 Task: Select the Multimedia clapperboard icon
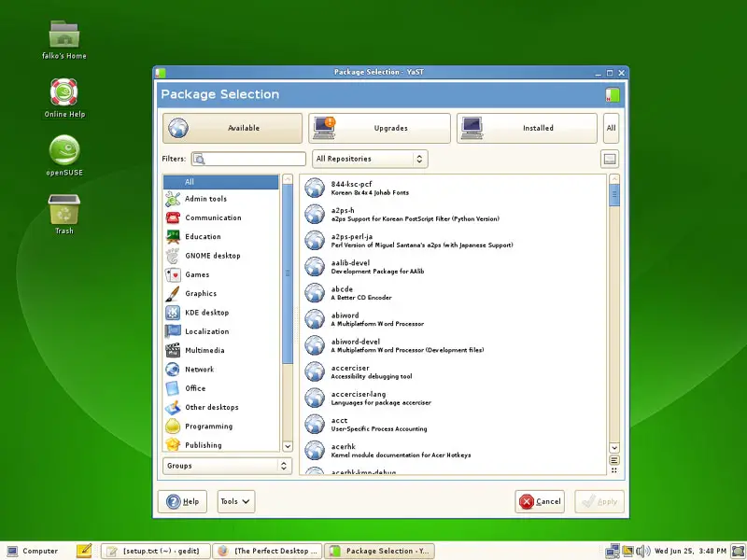pos(173,351)
